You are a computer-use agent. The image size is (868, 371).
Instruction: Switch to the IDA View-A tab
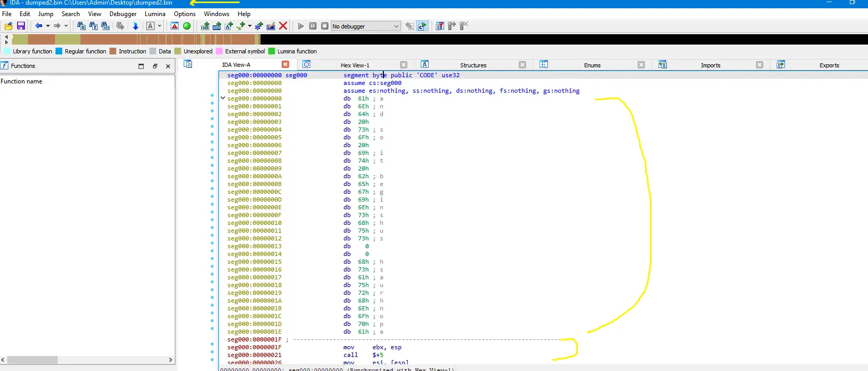[236, 65]
